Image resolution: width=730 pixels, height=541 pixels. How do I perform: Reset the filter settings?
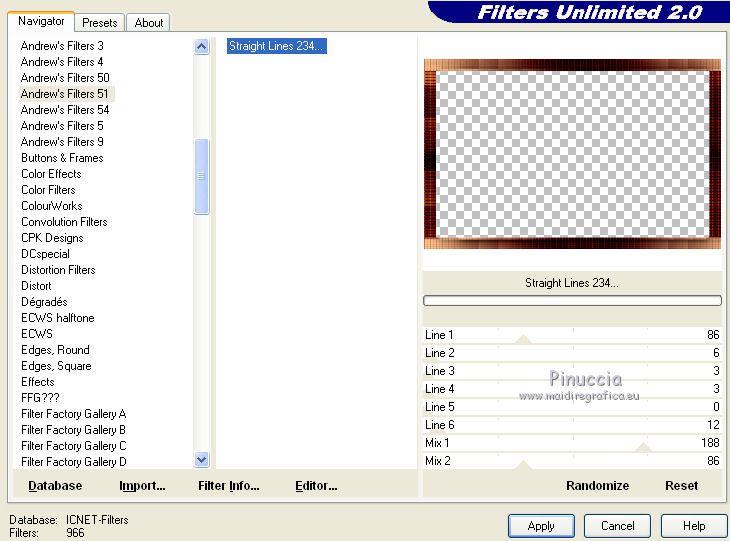(x=681, y=486)
